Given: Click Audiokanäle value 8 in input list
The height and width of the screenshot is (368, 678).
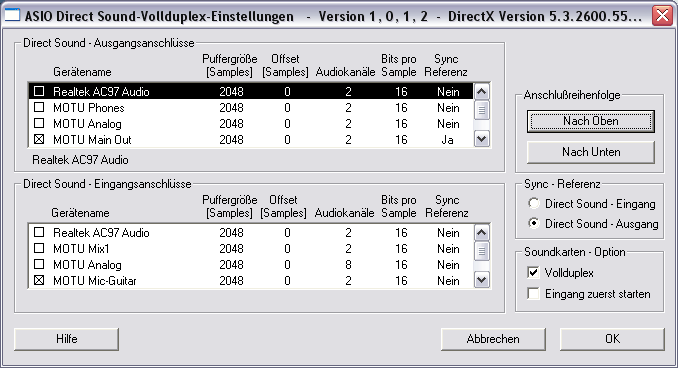Looking at the screenshot, I should tap(349, 265).
